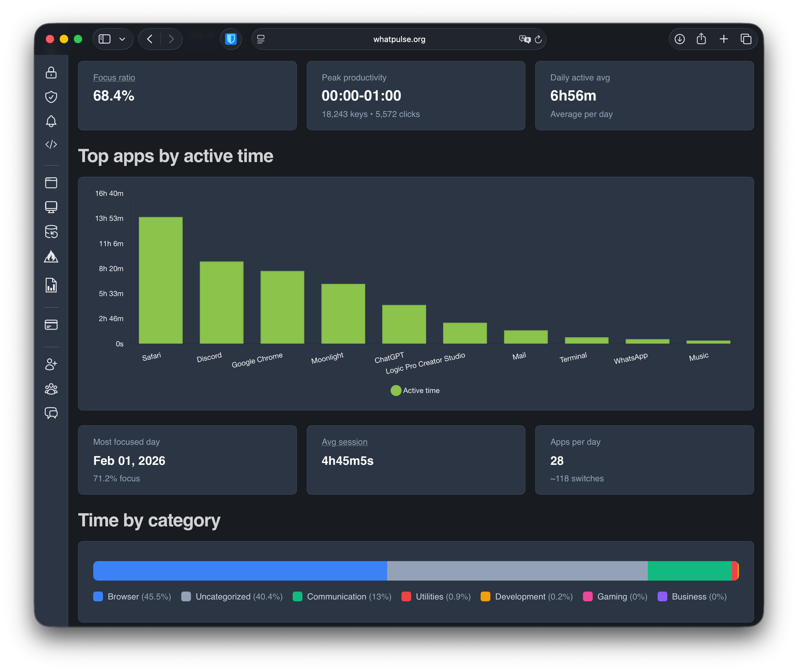Click the whatpulse.org address bar

point(399,39)
